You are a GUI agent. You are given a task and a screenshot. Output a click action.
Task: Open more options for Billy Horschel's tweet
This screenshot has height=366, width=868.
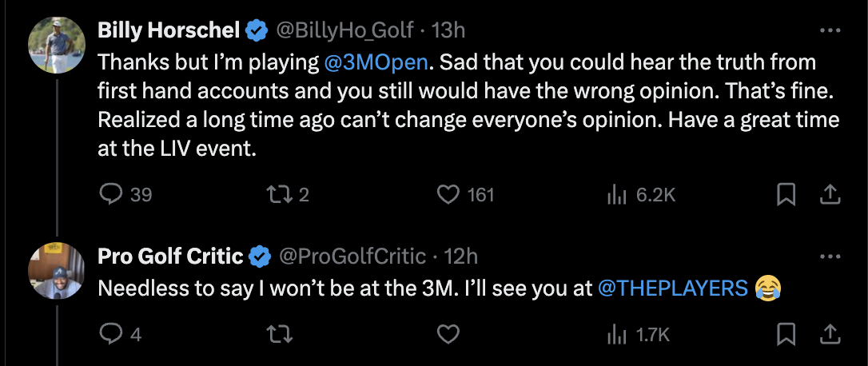tap(830, 31)
